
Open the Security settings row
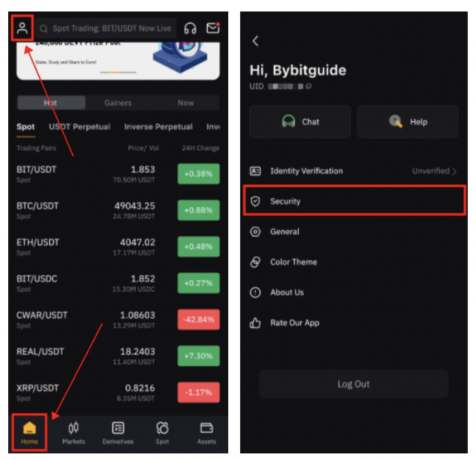point(354,201)
